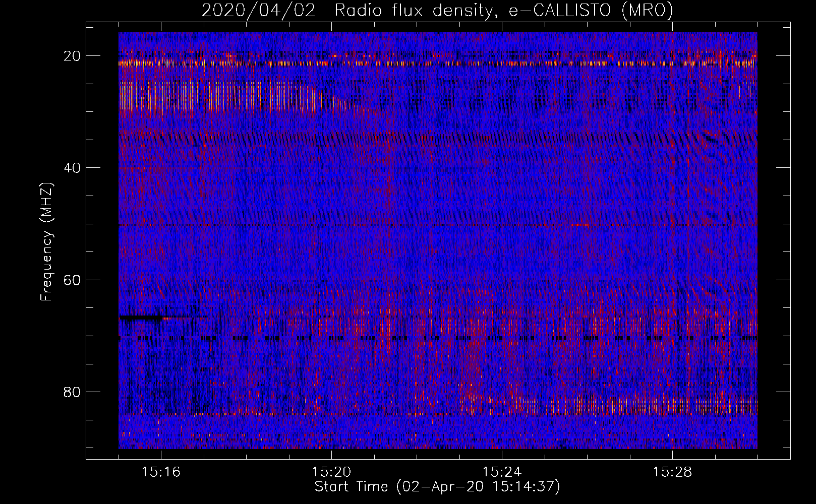
Task: Select the 15:16 time axis label
Action: (x=161, y=472)
